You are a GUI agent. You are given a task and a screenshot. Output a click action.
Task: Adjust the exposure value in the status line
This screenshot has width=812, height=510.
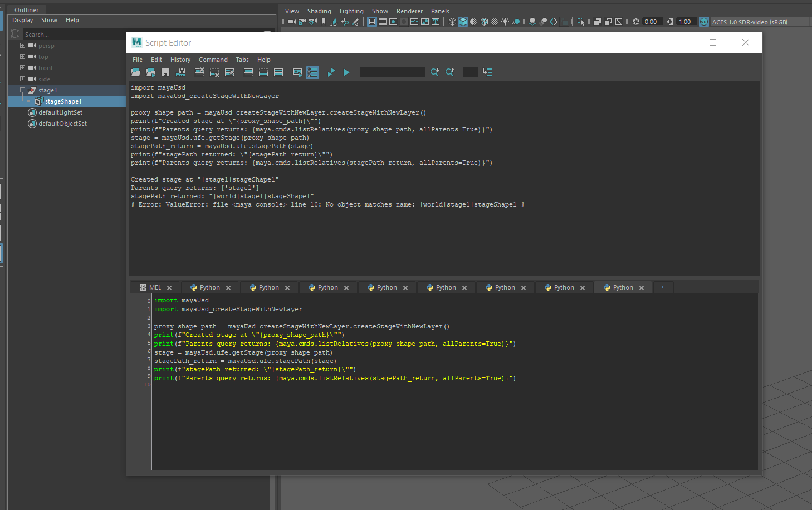tap(652, 22)
